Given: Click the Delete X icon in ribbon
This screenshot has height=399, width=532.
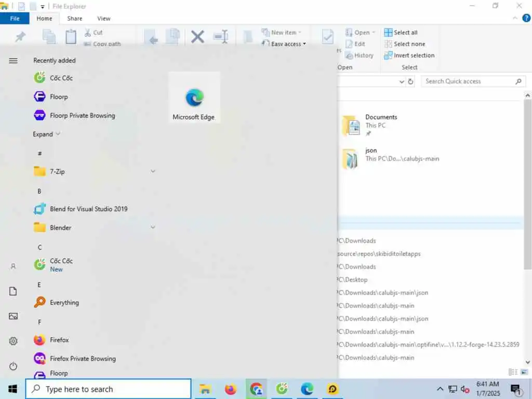Looking at the screenshot, I should tap(197, 37).
